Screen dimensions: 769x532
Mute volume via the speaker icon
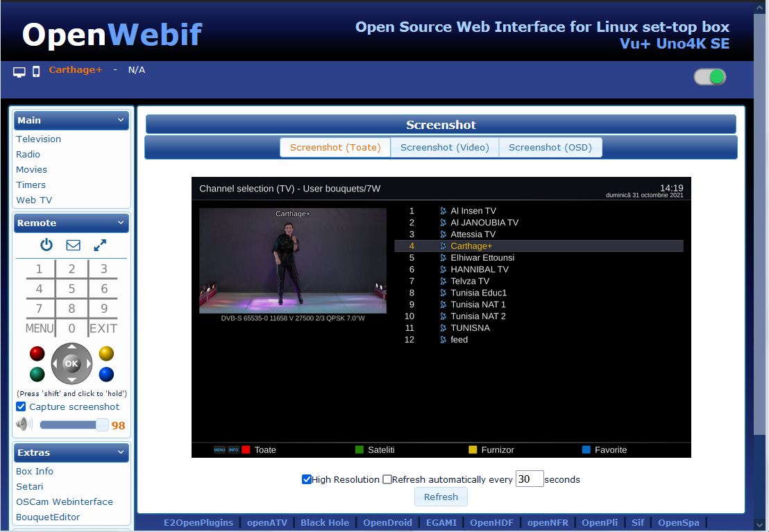click(x=24, y=424)
